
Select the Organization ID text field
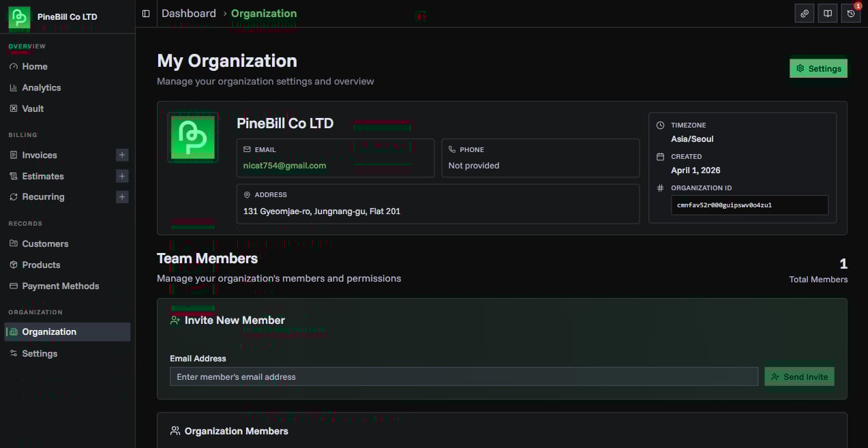(x=749, y=205)
